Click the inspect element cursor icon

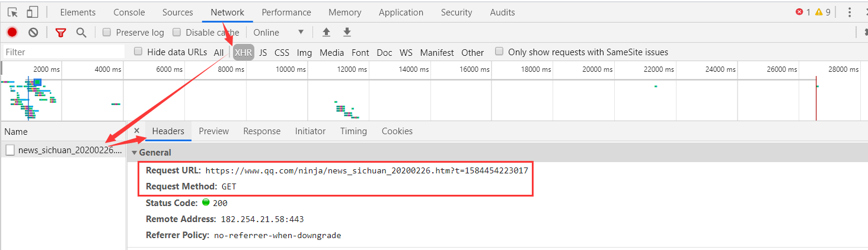click(x=12, y=12)
